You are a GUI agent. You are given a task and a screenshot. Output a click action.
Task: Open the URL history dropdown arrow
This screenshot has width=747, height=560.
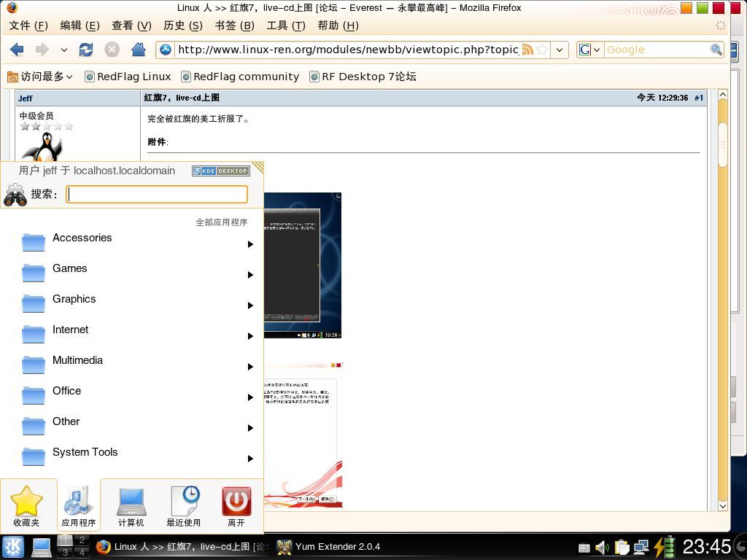560,50
